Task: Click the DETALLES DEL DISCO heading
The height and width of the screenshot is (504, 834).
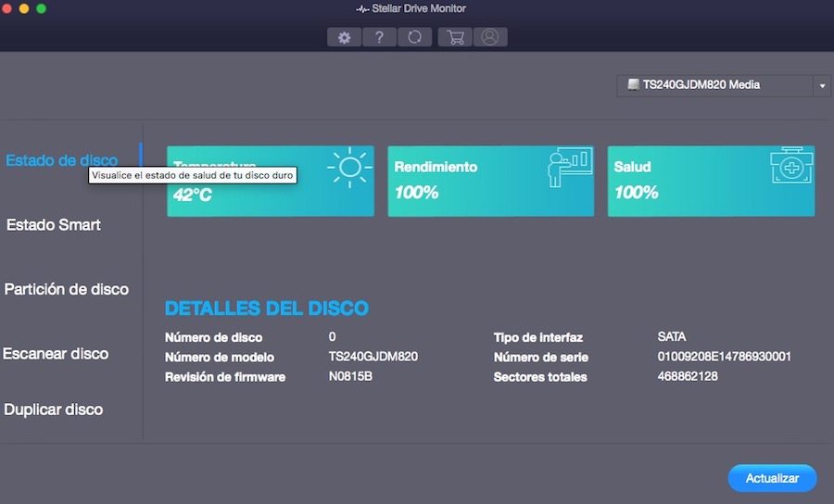Action: 267,309
